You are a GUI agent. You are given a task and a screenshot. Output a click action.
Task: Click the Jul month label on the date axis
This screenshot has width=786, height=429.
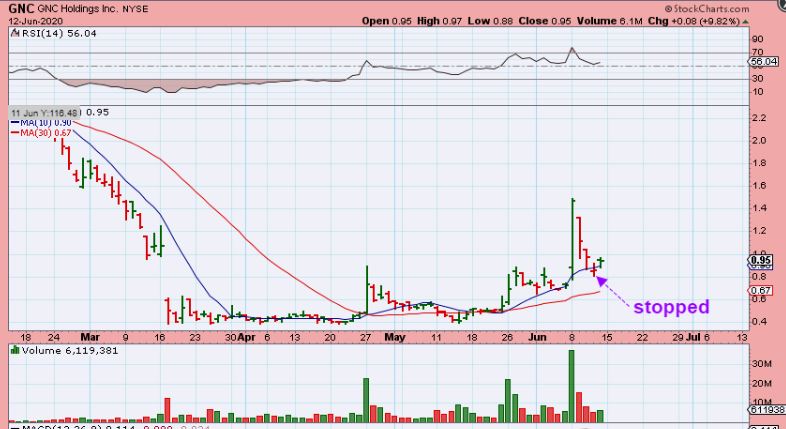[x=693, y=337]
